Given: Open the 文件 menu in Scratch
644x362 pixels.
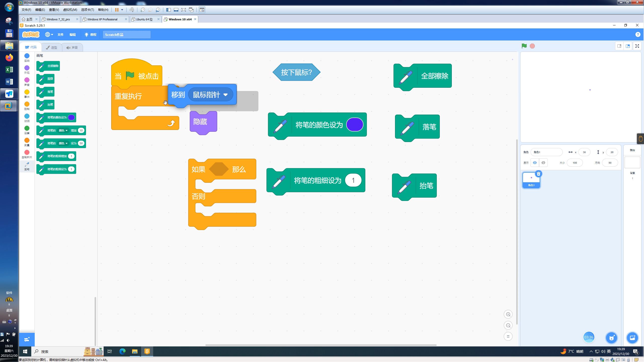Looking at the screenshot, I should pos(60,34).
